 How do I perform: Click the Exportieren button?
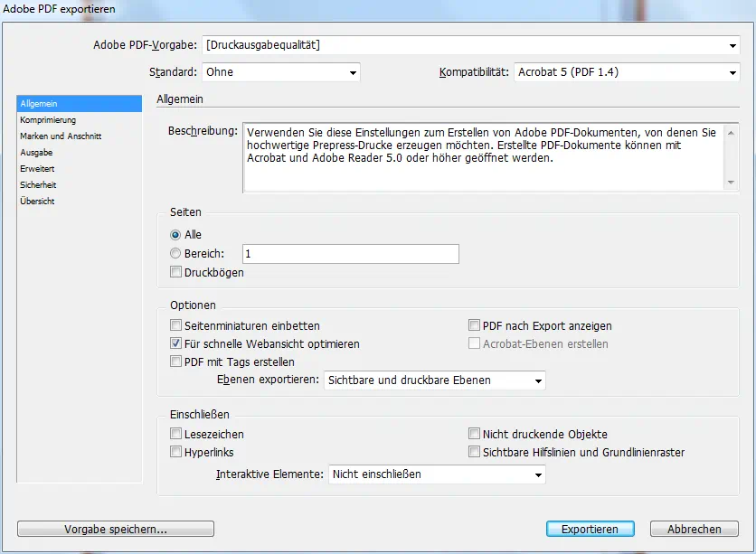point(590,529)
